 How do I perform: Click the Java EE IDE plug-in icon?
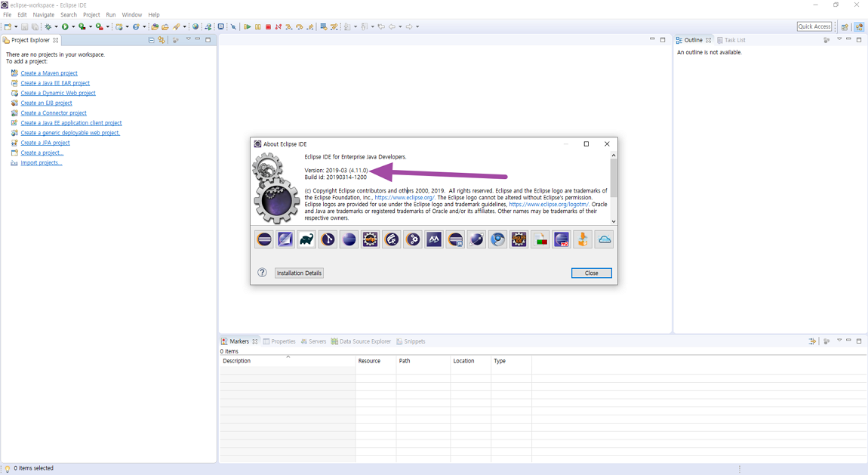point(519,239)
